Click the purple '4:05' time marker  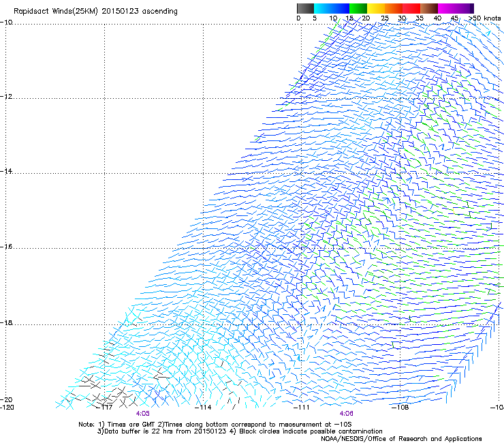point(143,414)
